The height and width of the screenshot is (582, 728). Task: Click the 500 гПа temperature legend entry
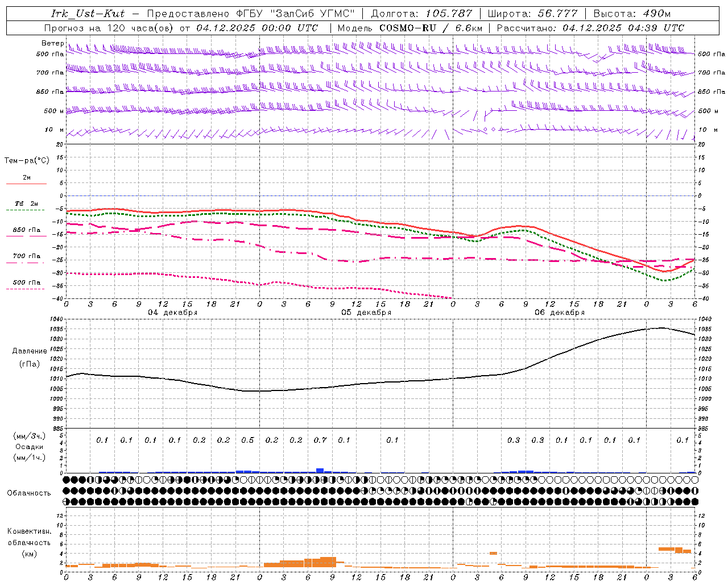26,282
